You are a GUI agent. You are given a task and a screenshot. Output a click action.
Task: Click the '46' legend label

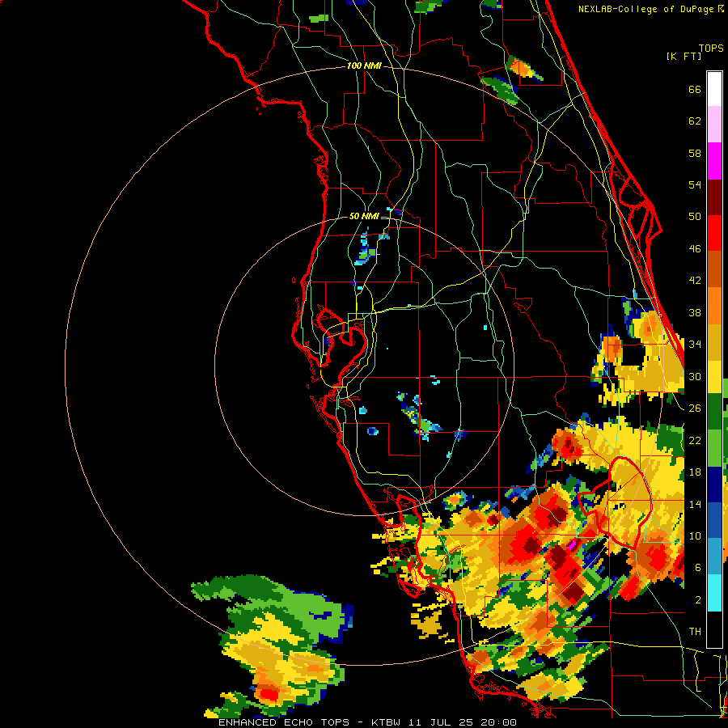pyautogui.click(x=695, y=249)
